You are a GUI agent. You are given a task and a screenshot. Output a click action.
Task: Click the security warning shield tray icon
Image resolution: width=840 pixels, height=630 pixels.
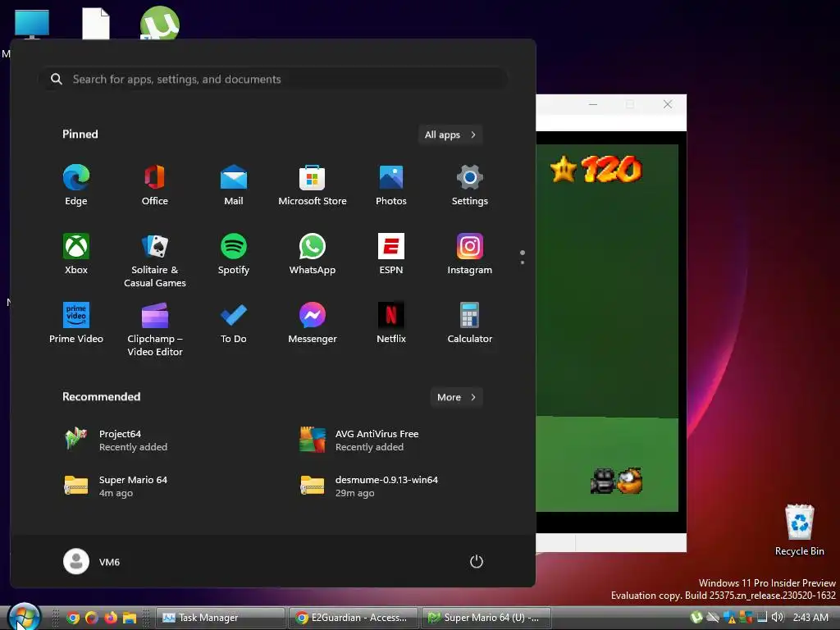click(x=729, y=617)
